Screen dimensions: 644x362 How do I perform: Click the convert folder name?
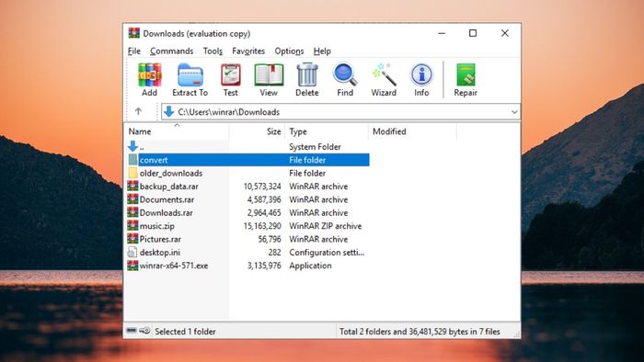[x=154, y=160]
